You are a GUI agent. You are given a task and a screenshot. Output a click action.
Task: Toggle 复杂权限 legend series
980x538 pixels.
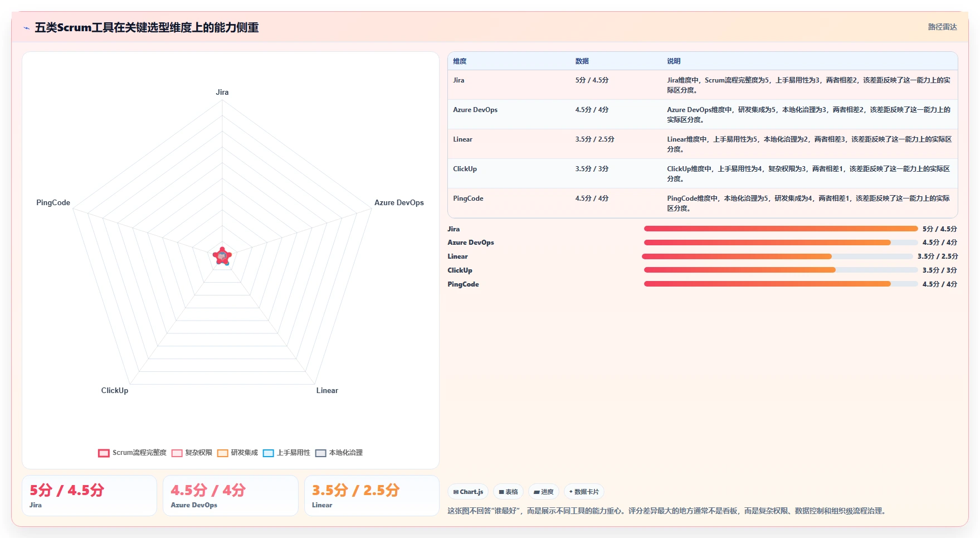tap(192, 453)
